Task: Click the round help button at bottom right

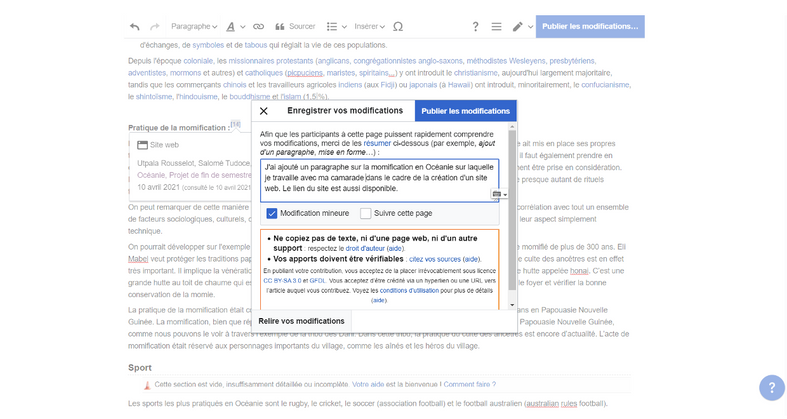Action: (x=772, y=388)
